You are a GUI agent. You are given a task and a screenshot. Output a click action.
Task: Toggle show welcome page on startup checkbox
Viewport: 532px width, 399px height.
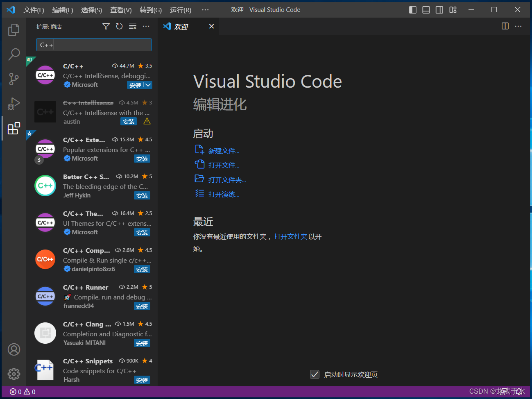tap(315, 374)
